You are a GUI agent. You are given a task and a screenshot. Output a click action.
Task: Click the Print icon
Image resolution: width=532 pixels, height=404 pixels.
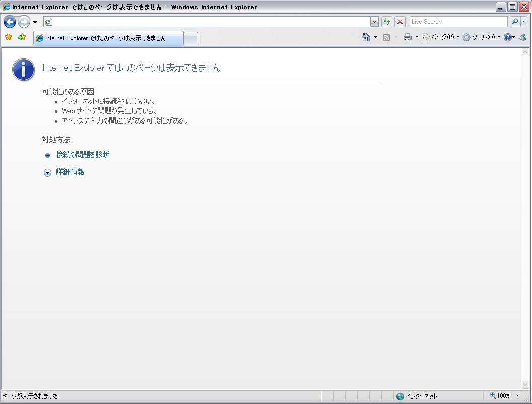(408, 37)
